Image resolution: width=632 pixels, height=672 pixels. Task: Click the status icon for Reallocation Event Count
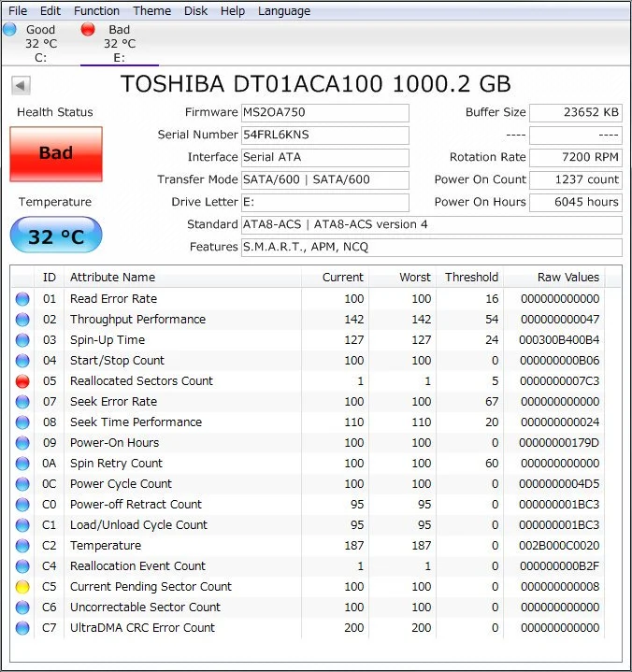point(22,566)
